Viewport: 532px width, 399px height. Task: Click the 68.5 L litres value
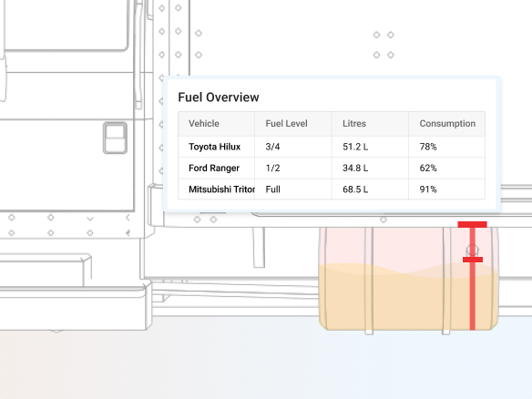tap(355, 189)
